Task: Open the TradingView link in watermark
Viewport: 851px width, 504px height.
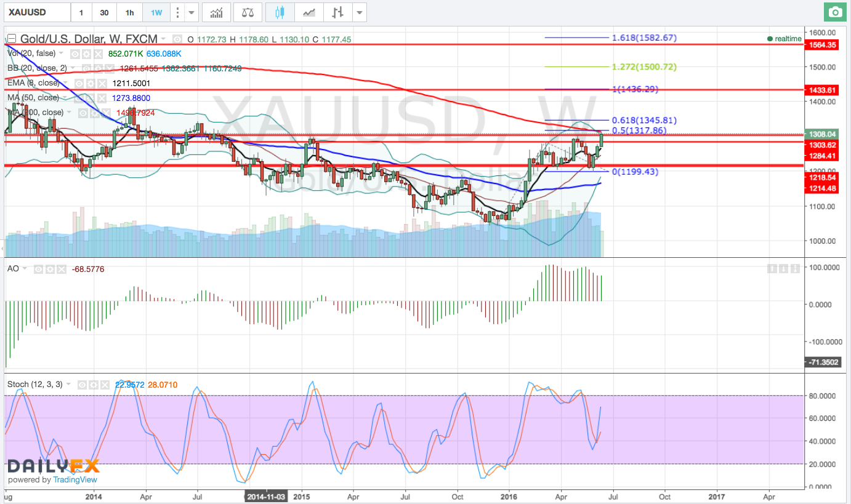Action: pyautogui.click(x=75, y=480)
